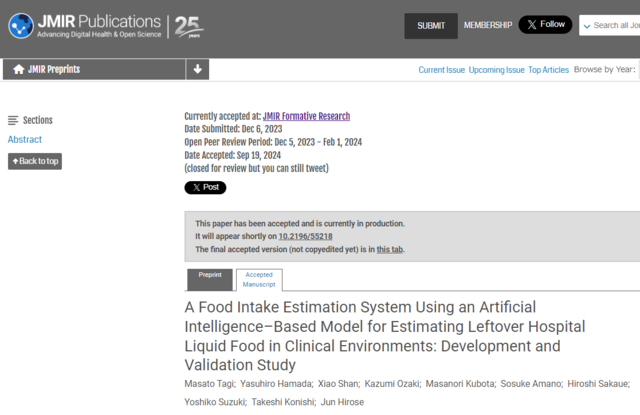This screenshot has height=415, width=640.
Task: Click the home icon beside JMIR Preprints
Action: tap(18, 69)
